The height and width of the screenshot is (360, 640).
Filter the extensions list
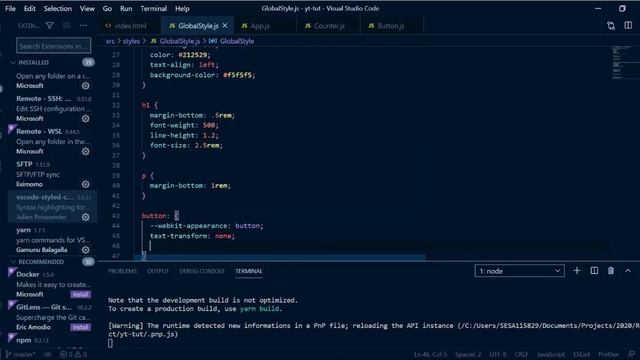[49, 26]
